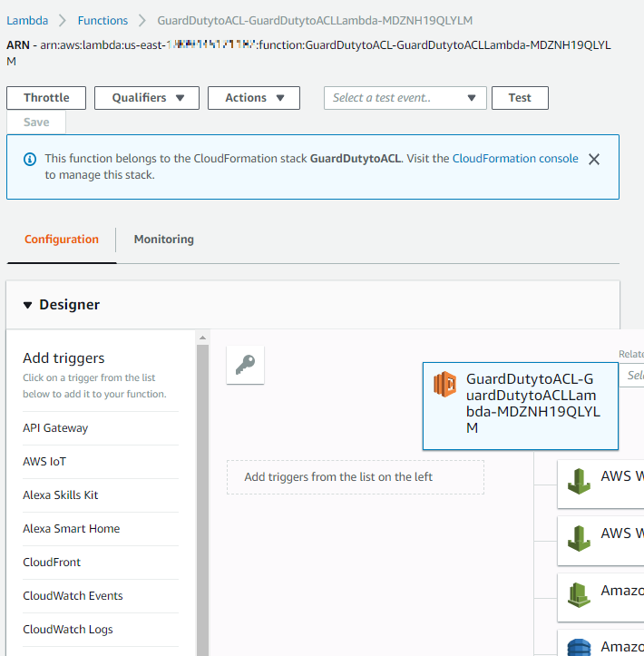Screen dimensions: 644x656
Task: Select the Configuration tab
Action: [x=62, y=240]
